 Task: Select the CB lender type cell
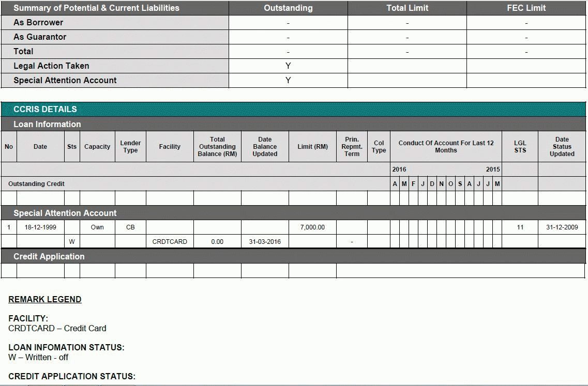pyautogui.click(x=130, y=227)
